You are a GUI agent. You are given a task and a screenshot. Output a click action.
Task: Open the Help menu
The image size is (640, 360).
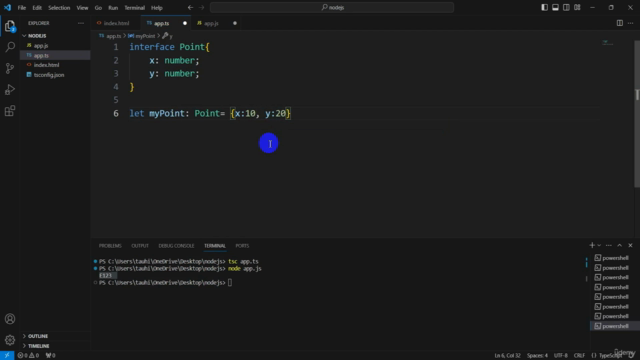(157, 7)
